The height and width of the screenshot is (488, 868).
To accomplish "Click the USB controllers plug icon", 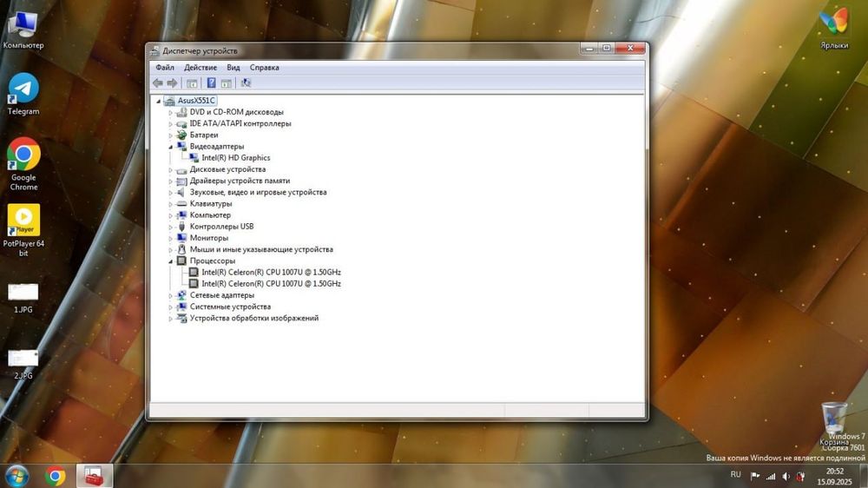I will coord(181,227).
